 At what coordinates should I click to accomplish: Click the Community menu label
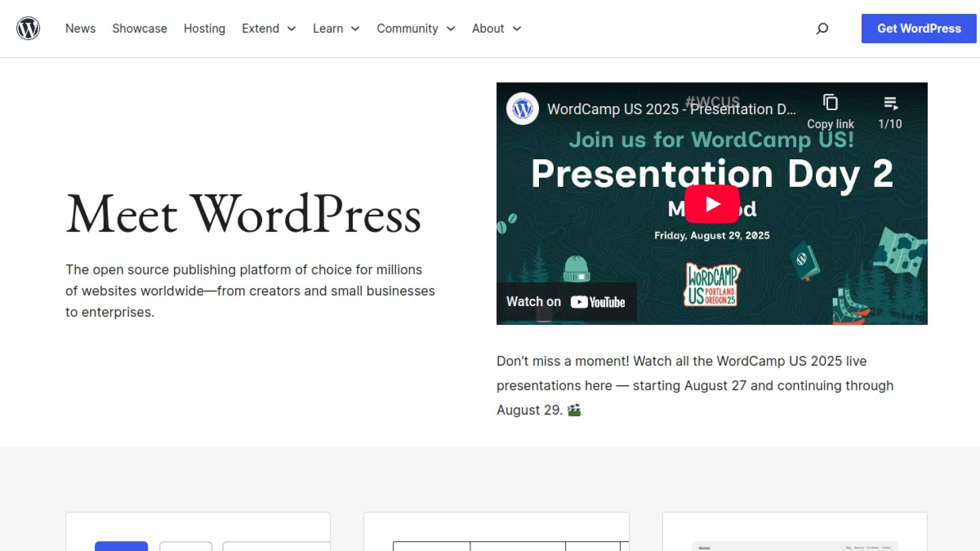[x=407, y=29]
